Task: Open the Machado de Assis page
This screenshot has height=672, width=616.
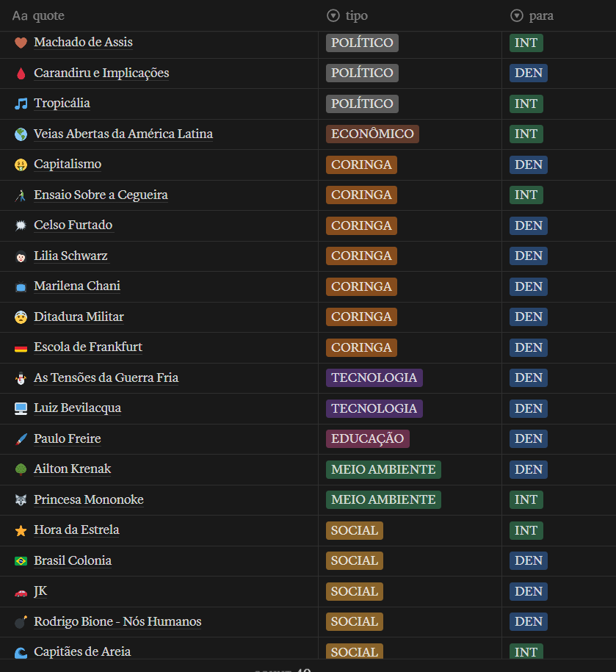Action: pos(83,42)
